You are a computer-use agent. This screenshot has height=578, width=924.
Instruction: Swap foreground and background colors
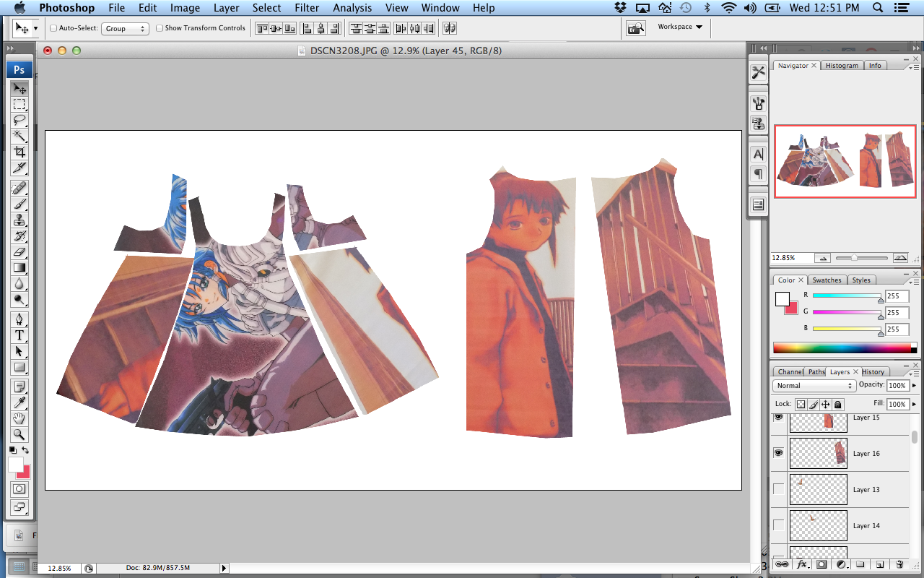pyautogui.click(x=26, y=450)
